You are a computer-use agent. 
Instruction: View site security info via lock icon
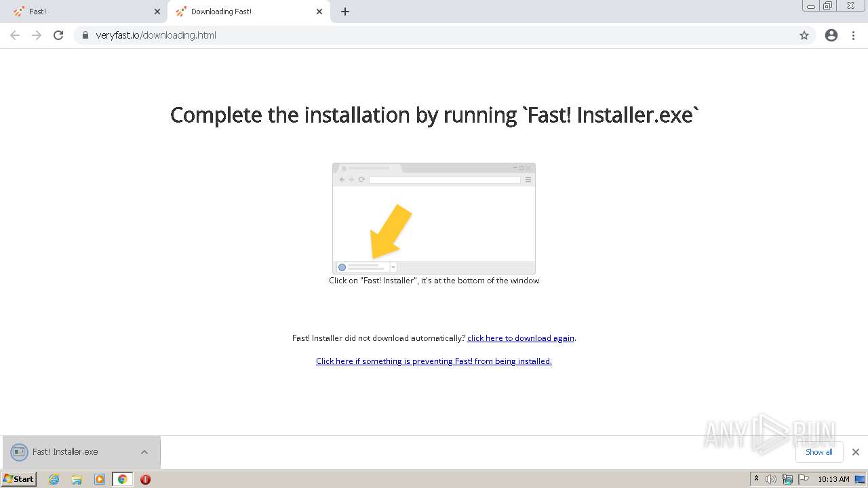85,35
